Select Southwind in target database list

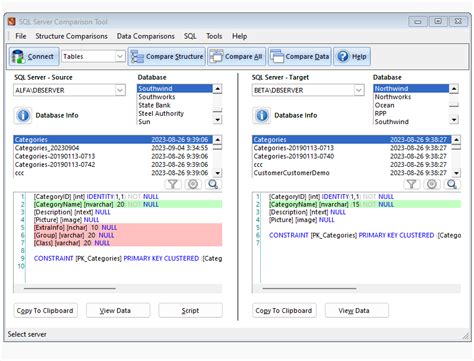coord(411,122)
